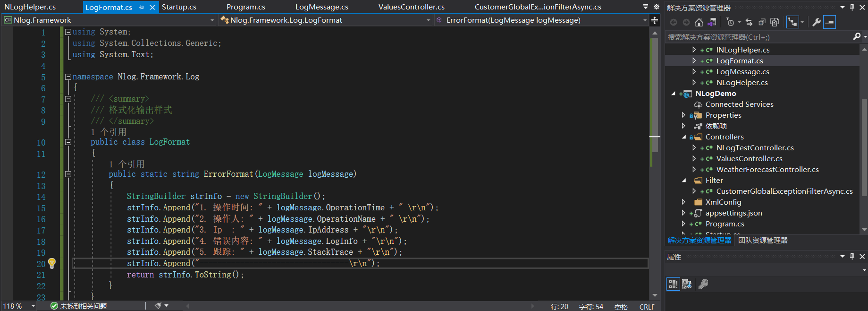Viewport: 868px width, 311px height.
Task: Click the 1 个引用 link above LogFormat class
Action: (x=109, y=132)
